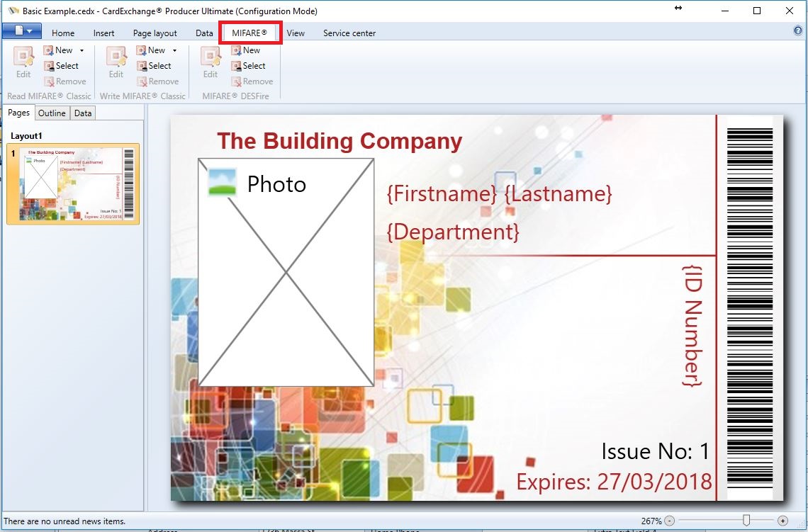This screenshot has width=808, height=532.
Task: Click the CardExchange app icon in the title bar
Action: pos(13,11)
